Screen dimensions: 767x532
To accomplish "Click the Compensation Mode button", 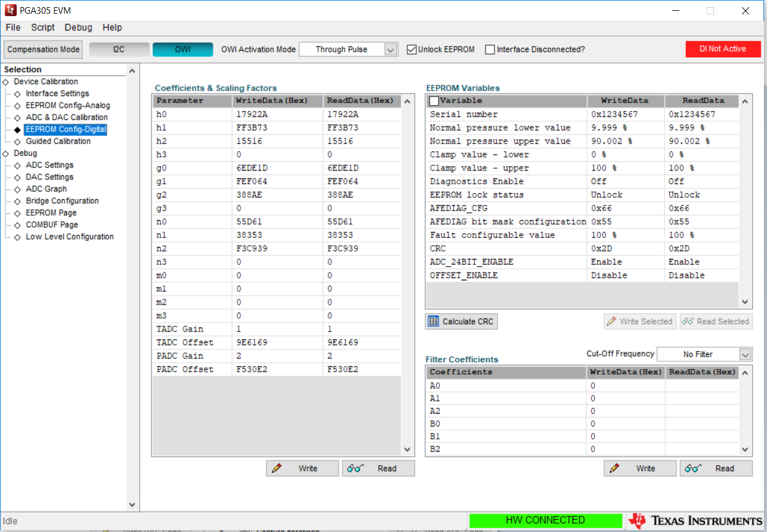I will tap(43, 50).
